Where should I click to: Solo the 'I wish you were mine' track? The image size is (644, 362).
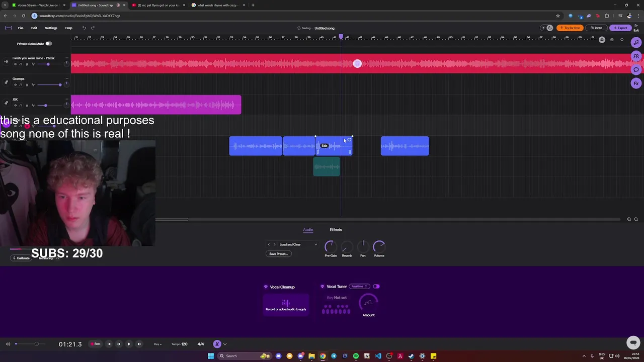21,64
